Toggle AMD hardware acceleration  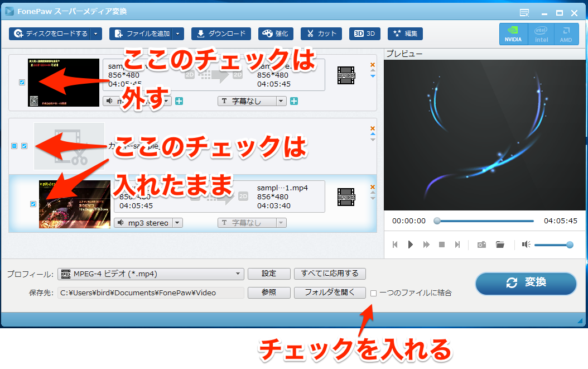pos(566,34)
